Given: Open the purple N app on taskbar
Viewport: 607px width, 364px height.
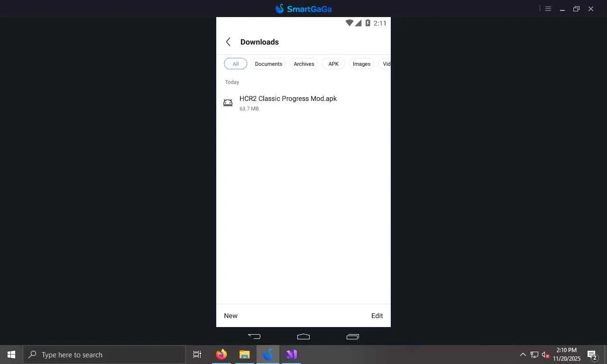Looking at the screenshot, I should pyautogui.click(x=291, y=355).
